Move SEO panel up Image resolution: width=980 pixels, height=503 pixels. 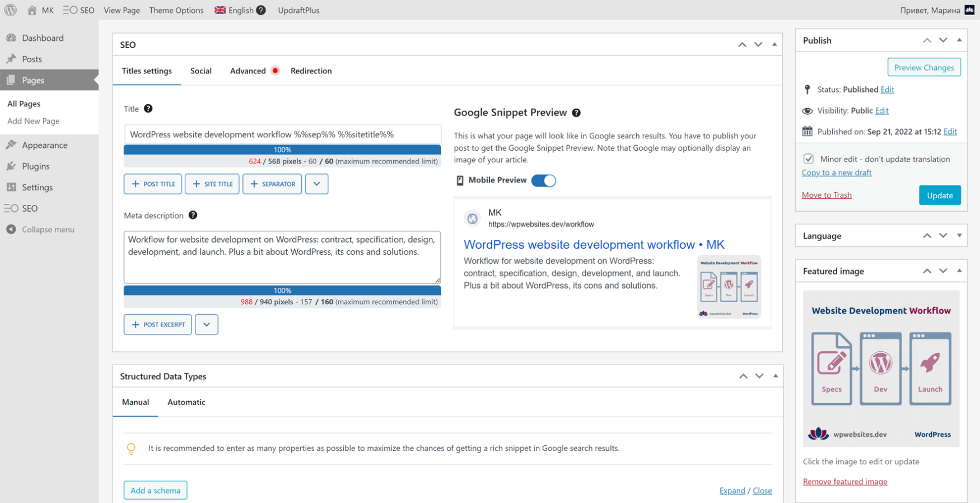742,44
